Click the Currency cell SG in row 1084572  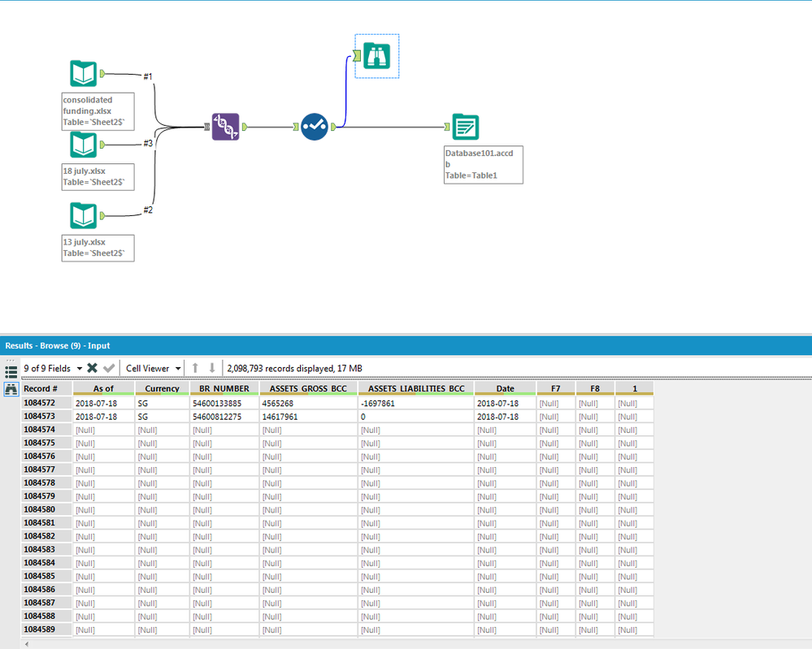(162, 403)
